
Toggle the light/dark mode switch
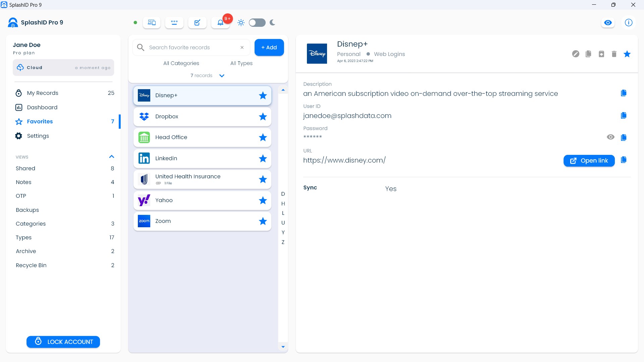click(257, 23)
